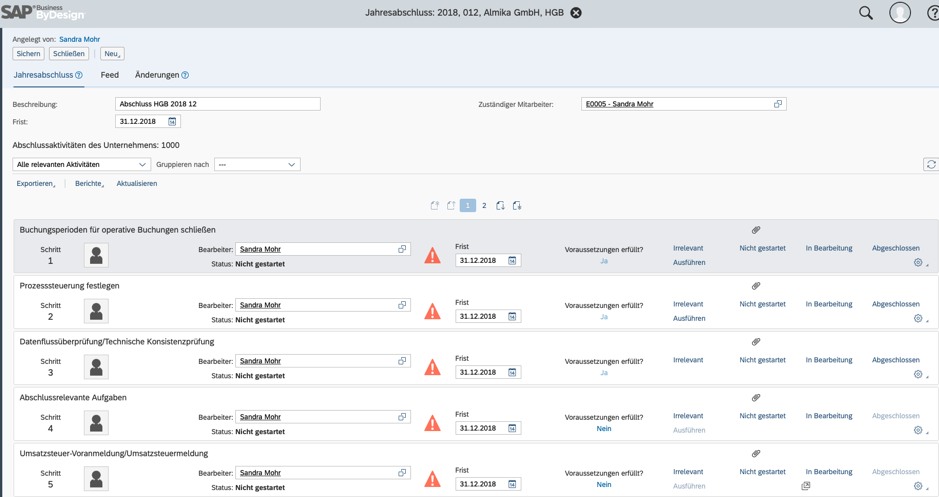Viewport: 939px width, 497px height.
Task: Open settings gear for step 4
Action: [918, 430]
